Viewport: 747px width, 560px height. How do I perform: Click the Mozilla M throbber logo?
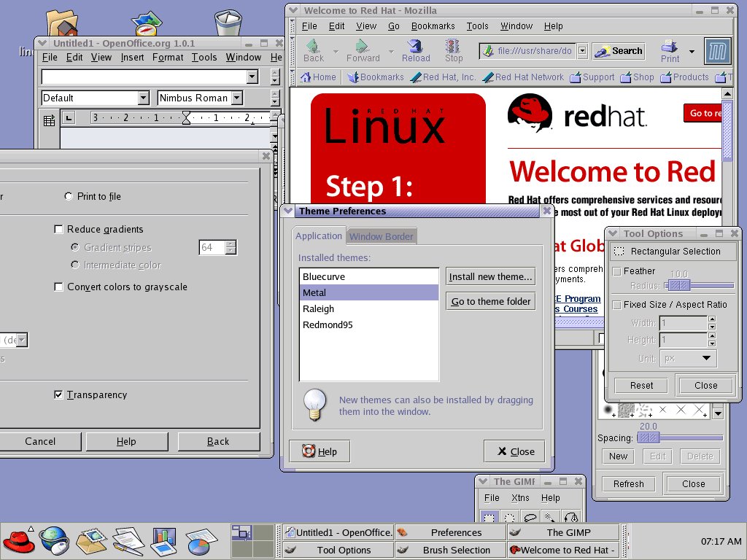click(x=718, y=51)
